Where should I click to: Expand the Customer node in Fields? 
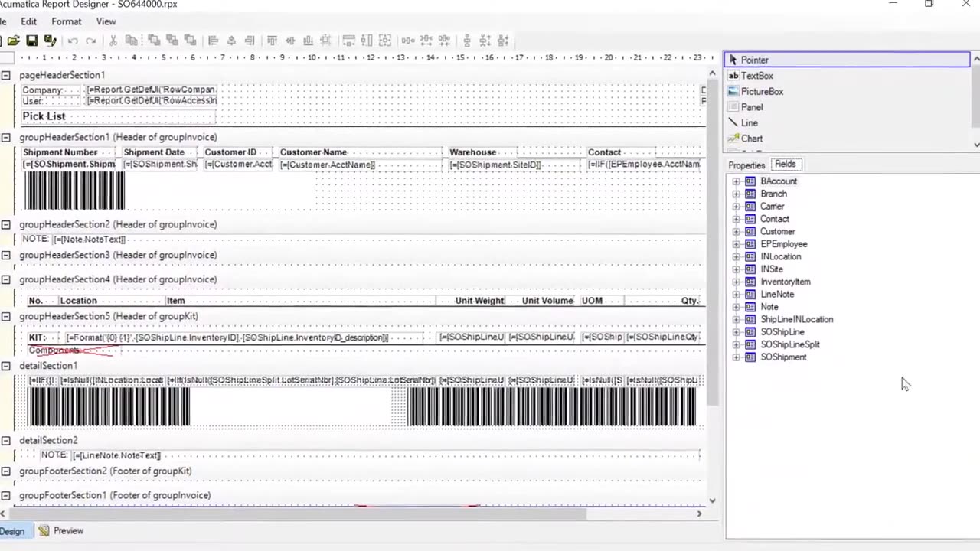click(x=736, y=232)
